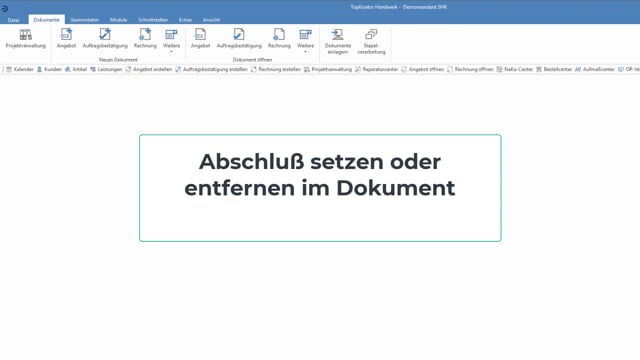Open the Datei tab
640x360 pixels.
click(x=13, y=20)
